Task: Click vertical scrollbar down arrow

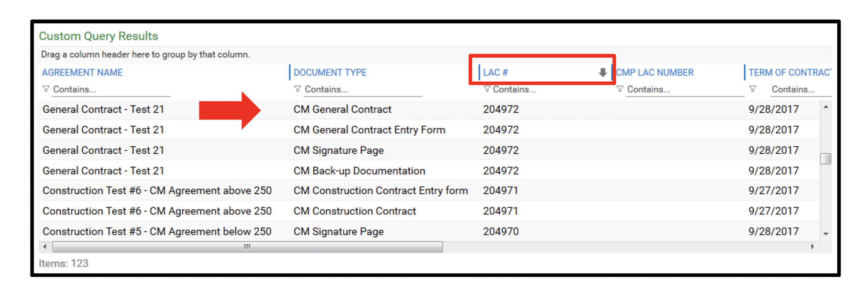Action: point(826,234)
